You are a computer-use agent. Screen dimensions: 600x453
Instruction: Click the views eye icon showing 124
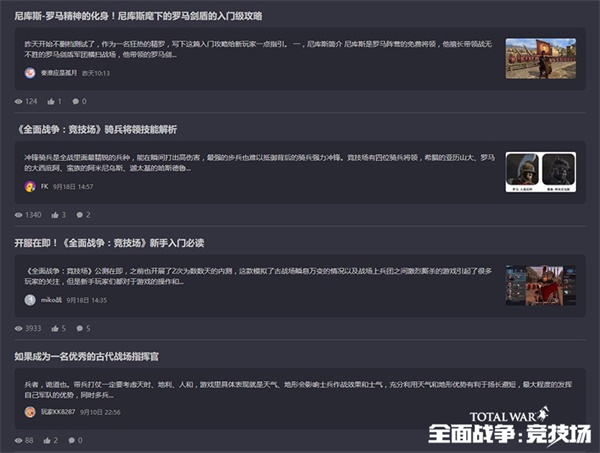(x=18, y=101)
